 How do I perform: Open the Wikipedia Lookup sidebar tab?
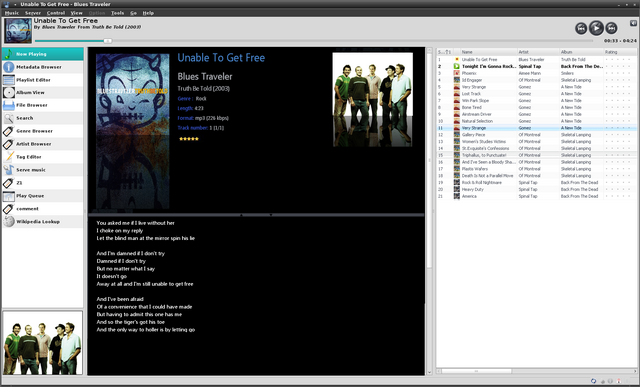[42, 222]
